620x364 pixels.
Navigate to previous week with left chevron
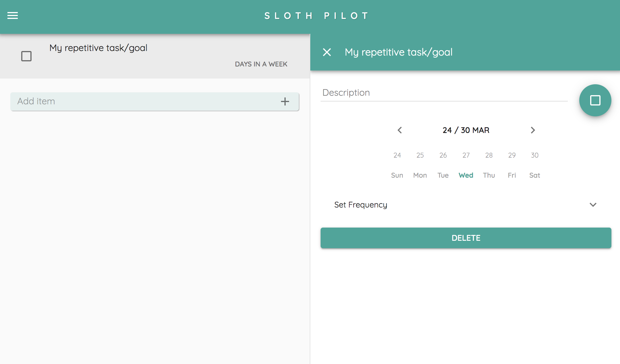coord(400,130)
